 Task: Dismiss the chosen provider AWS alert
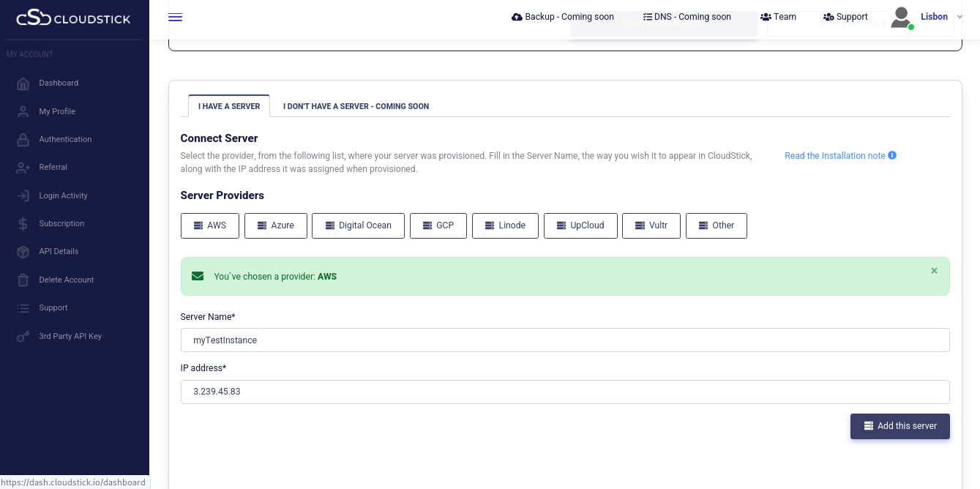tap(934, 271)
